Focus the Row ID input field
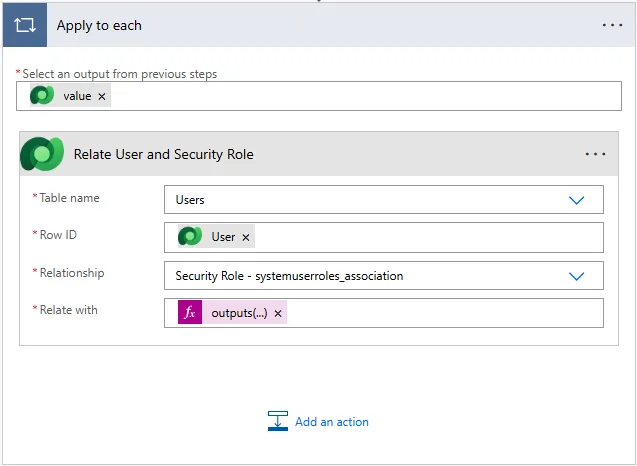Viewport: 637px width, 466px height. 384,237
